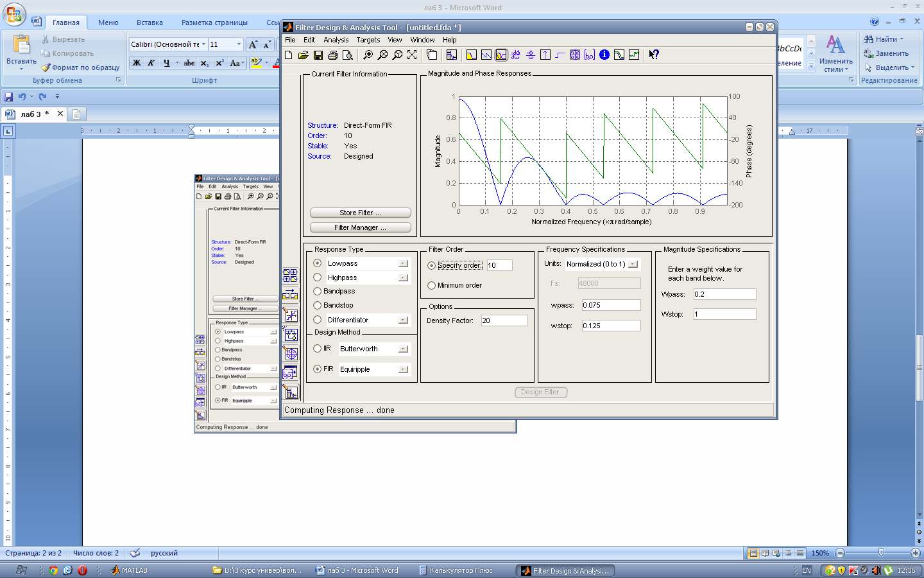Open Pole/Zero Editor sidebar panel
Image resolution: width=924 pixels, height=578 pixels.
coord(290,354)
